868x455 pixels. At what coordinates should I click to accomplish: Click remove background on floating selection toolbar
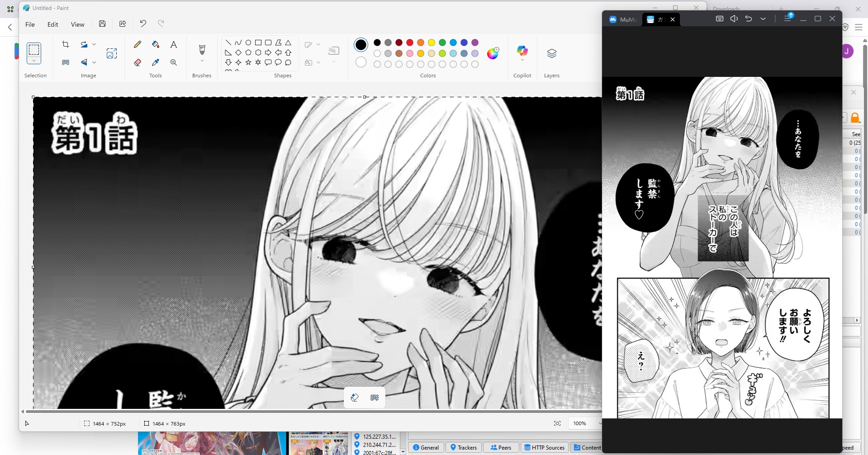point(375,398)
